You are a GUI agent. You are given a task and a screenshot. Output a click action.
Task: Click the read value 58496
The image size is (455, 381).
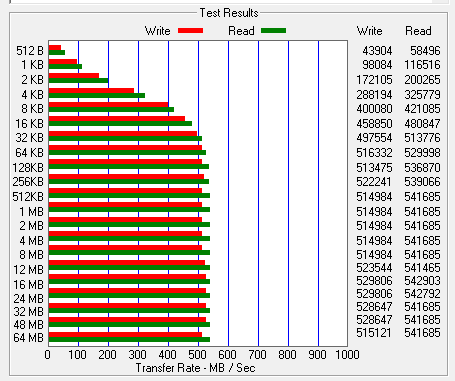tap(425, 51)
